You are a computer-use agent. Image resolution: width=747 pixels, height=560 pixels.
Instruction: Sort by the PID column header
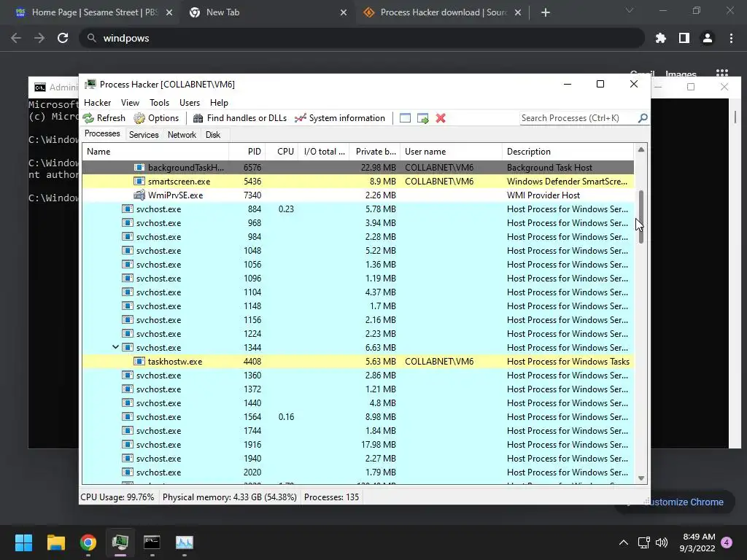(247, 152)
